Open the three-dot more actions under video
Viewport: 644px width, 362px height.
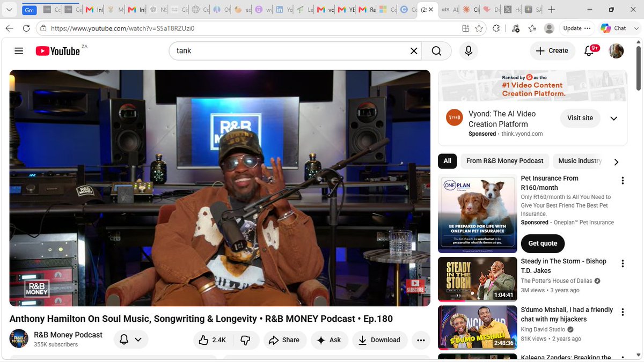pos(421,340)
